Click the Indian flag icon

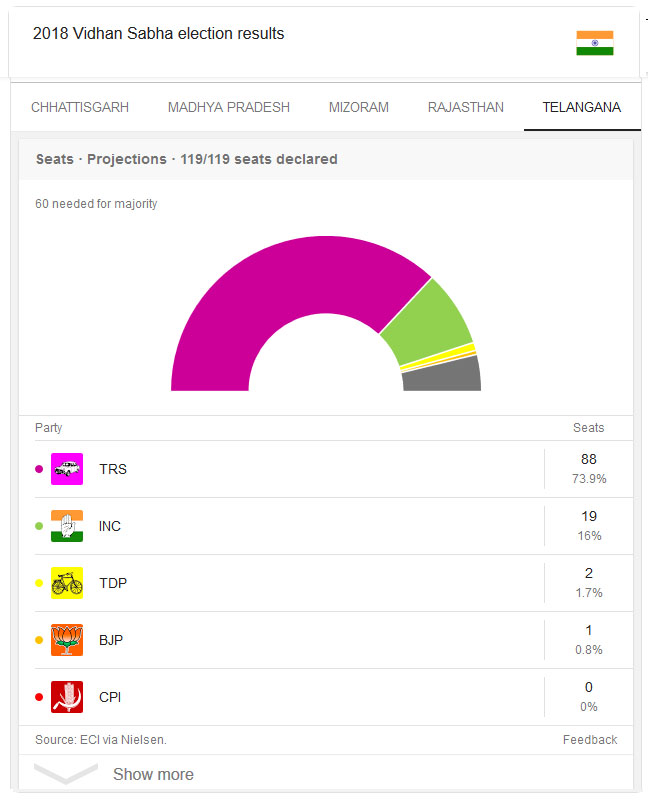[595, 43]
